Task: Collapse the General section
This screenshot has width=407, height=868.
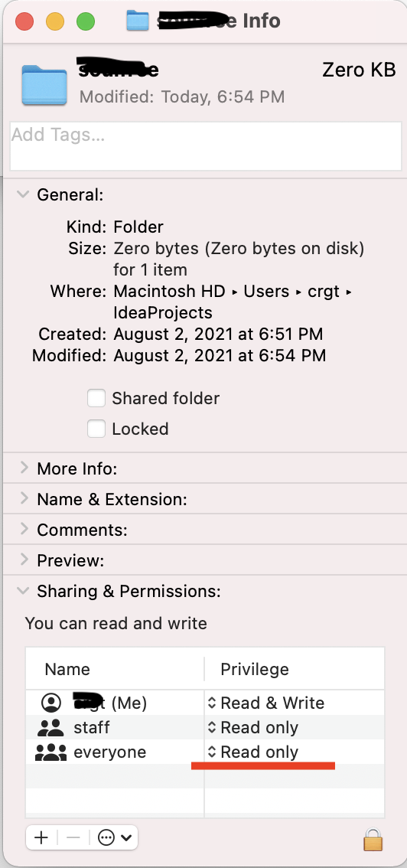Action: coord(23,194)
